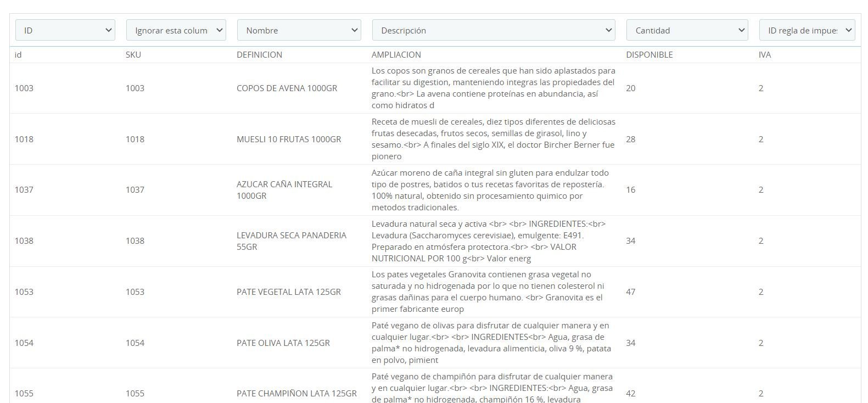
Task: Click IVA value 2 in PATE CHAMPIÑON row
Action: [761, 394]
